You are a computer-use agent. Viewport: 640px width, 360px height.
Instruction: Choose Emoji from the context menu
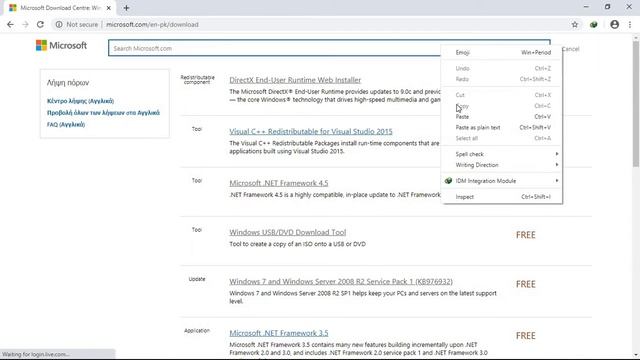502,52
